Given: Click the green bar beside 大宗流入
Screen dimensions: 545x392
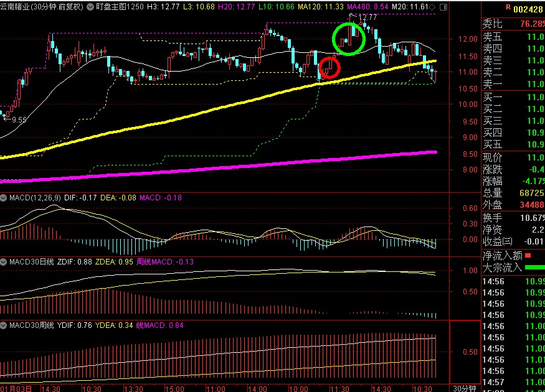Looking at the screenshot, I should [x=535, y=268].
